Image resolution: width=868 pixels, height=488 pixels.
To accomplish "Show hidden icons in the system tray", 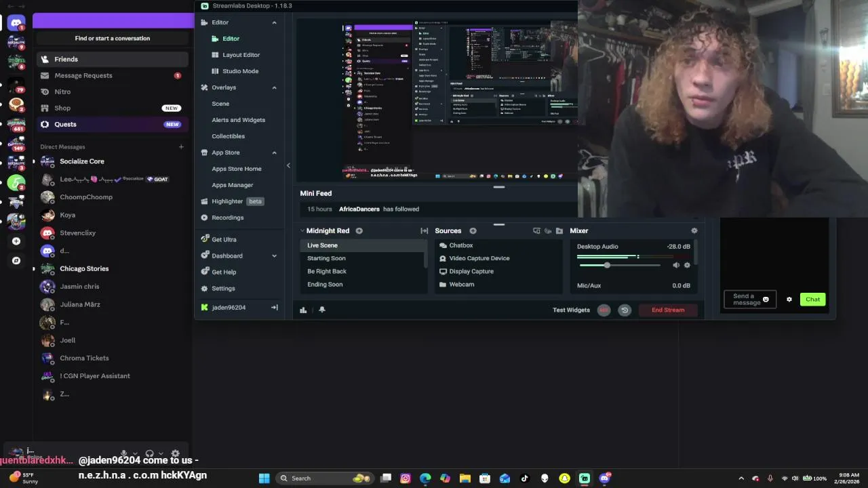I will [741, 479].
